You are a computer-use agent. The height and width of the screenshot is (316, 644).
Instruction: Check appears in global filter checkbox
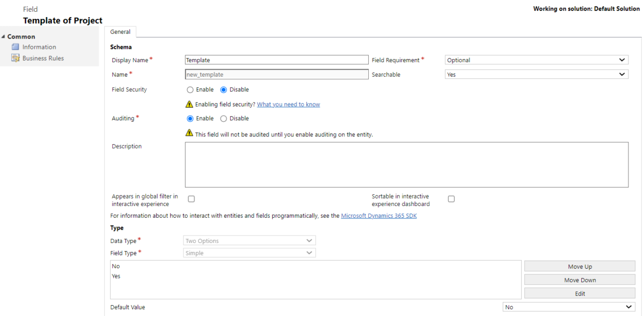(191, 199)
